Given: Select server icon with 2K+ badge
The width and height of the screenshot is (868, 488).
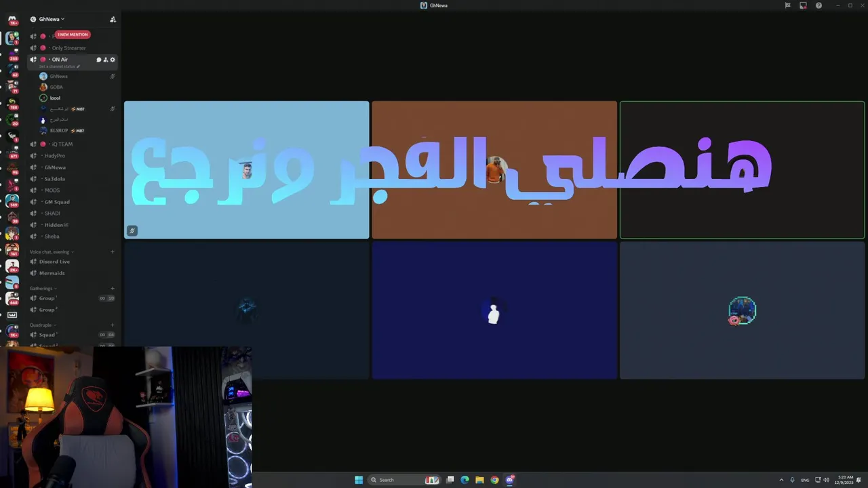Looking at the screenshot, I should (12, 266).
